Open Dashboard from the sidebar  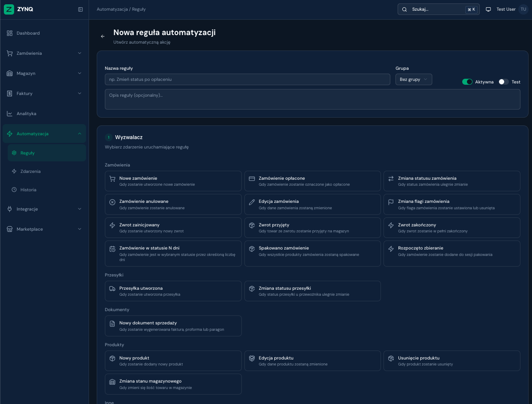pos(45,33)
